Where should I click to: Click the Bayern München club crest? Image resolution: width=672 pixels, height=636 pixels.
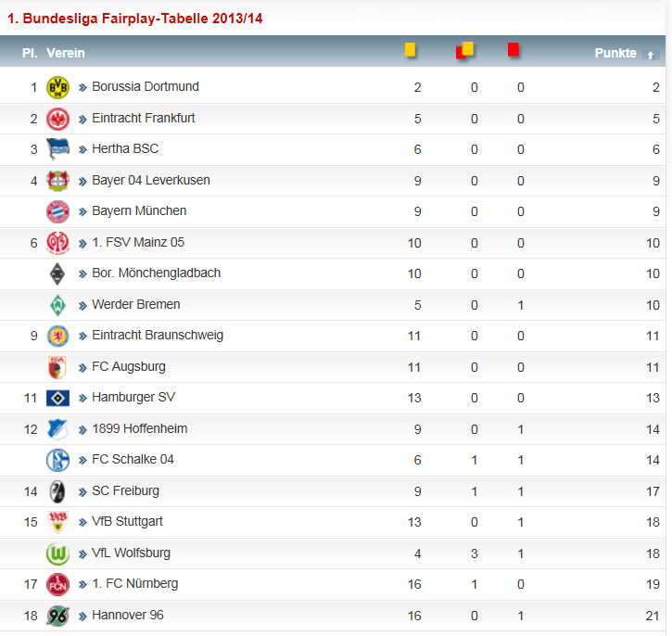tap(57, 211)
